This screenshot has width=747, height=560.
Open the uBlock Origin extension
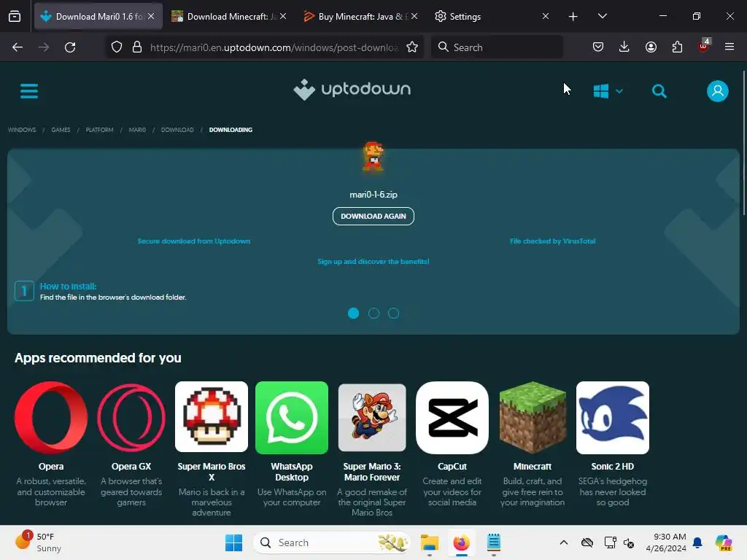pyautogui.click(x=704, y=46)
